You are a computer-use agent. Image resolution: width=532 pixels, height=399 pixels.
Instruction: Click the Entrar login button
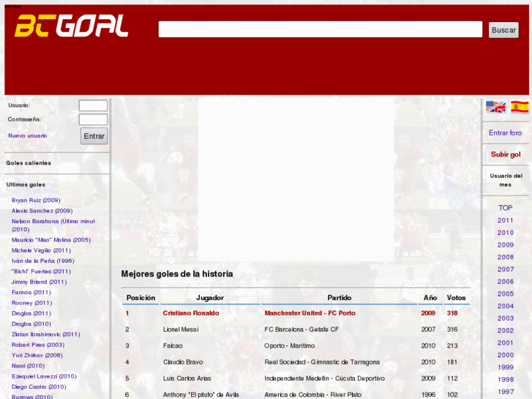[x=94, y=136]
